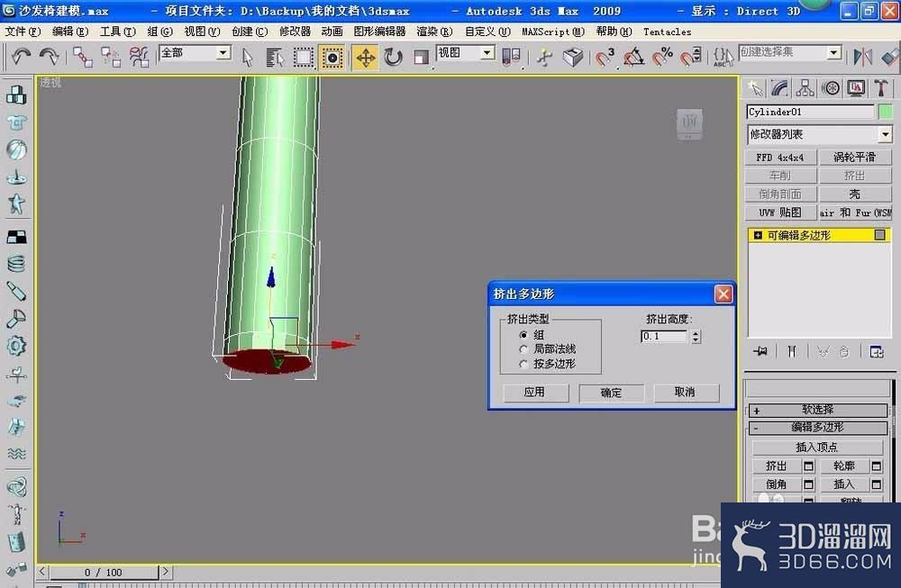The width and height of the screenshot is (901, 588).
Task: Click the Redo arrow icon
Action: [x=49, y=57]
